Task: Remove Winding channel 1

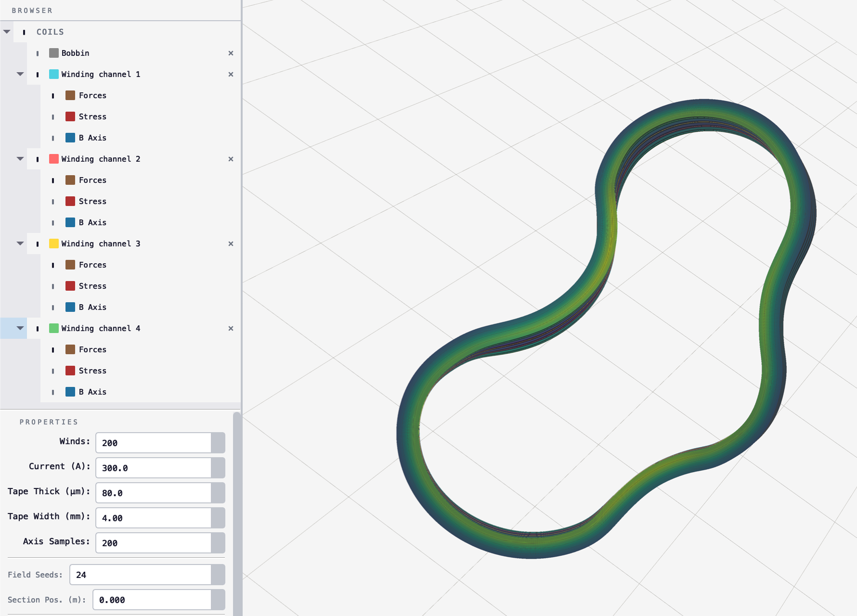Action: click(231, 74)
